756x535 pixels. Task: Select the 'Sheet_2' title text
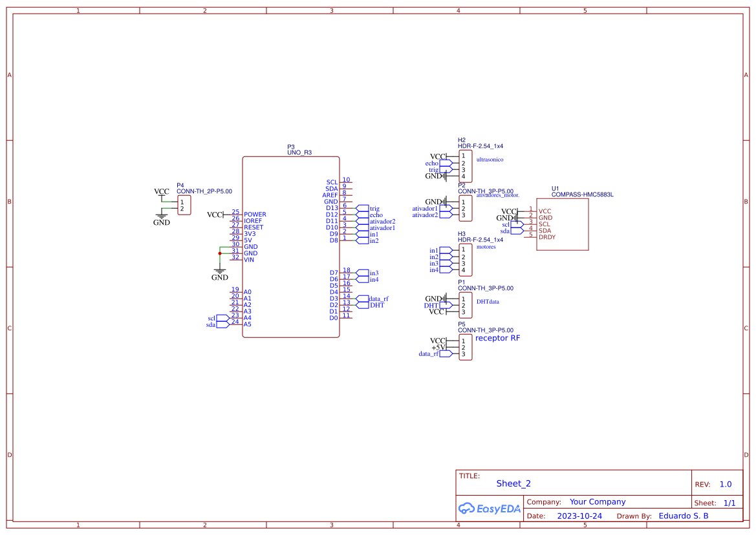513,483
